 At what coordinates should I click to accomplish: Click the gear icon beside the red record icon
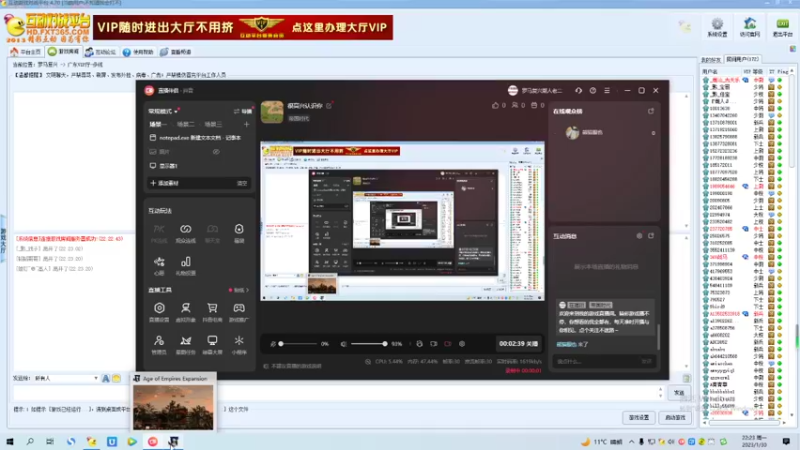pyautogui.click(x=462, y=344)
